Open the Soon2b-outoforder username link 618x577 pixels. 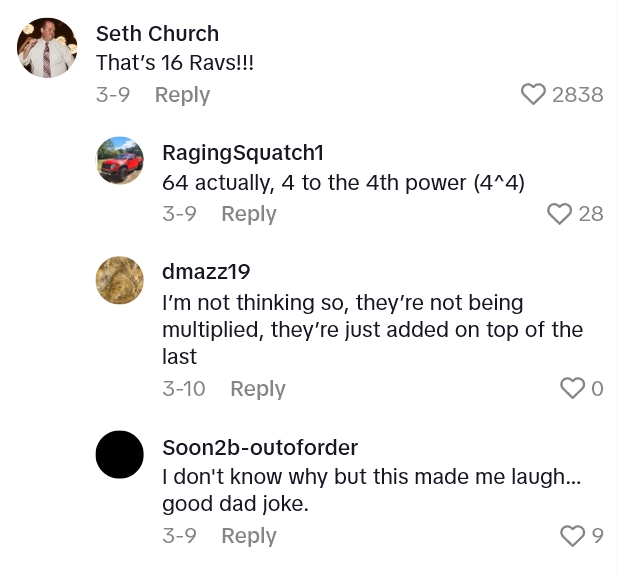(x=260, y=447)
